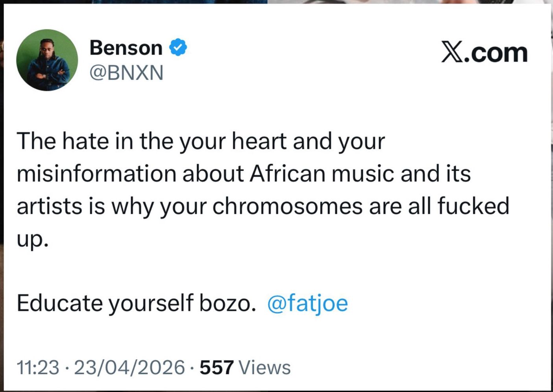The width and height of the screenshot is (553, 392).
Task: Click the word "chromosomes" in the tweet
Action: pos(287,206)
